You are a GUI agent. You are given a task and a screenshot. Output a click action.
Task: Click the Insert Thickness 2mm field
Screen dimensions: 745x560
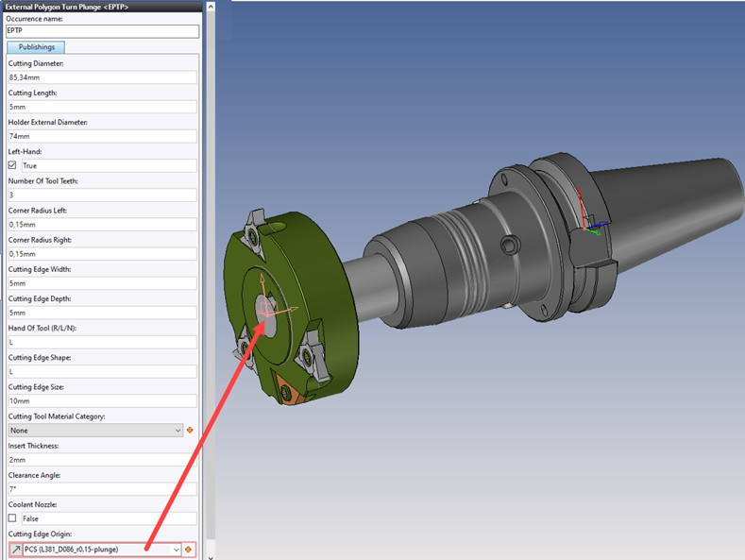[x=103, y=460]
